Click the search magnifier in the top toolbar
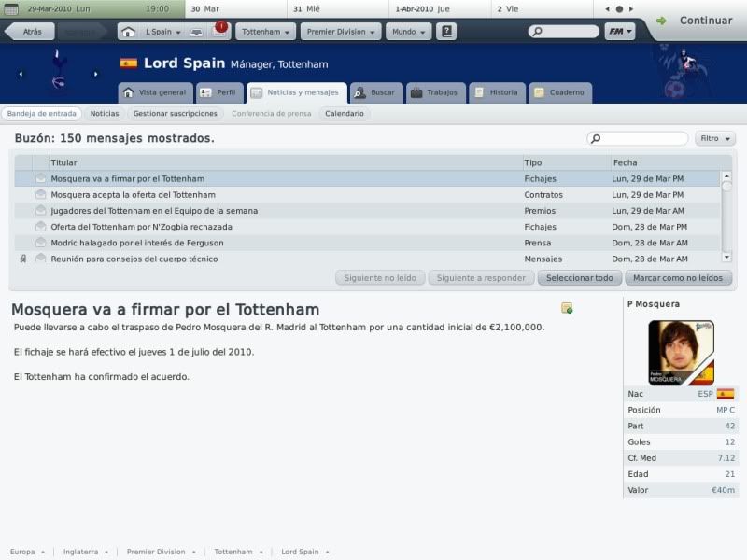The width and height of the screenshot is (747, 560). (x=538, y=32)
